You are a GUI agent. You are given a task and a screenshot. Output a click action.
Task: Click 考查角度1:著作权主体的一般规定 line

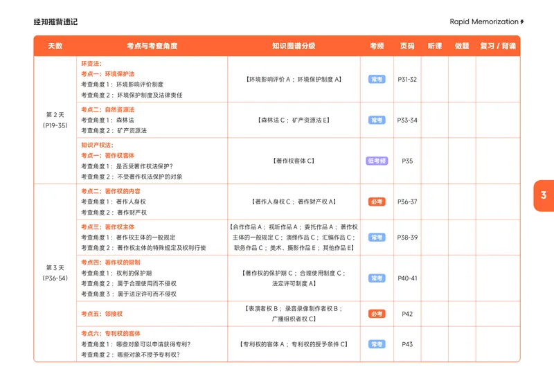pos(128,238)
